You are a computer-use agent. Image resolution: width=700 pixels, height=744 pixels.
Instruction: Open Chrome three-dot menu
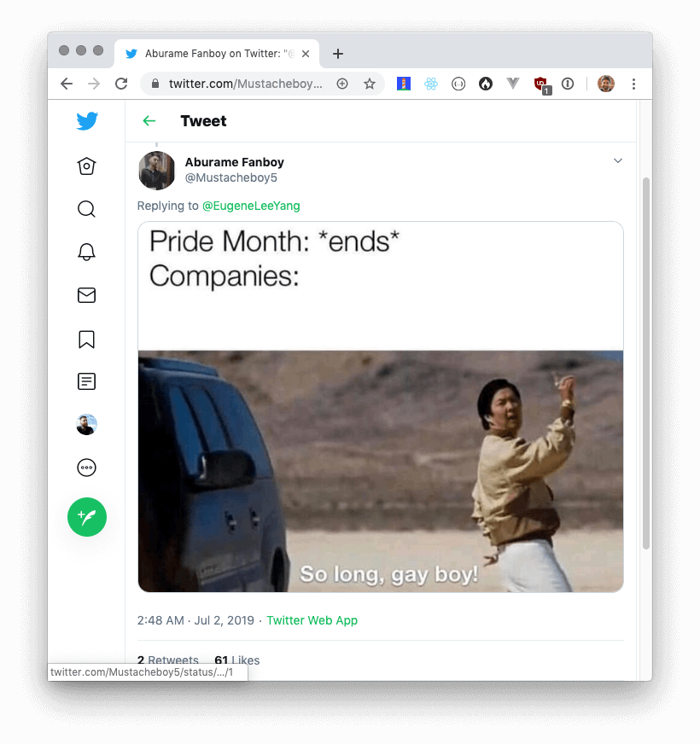point(633,84)
